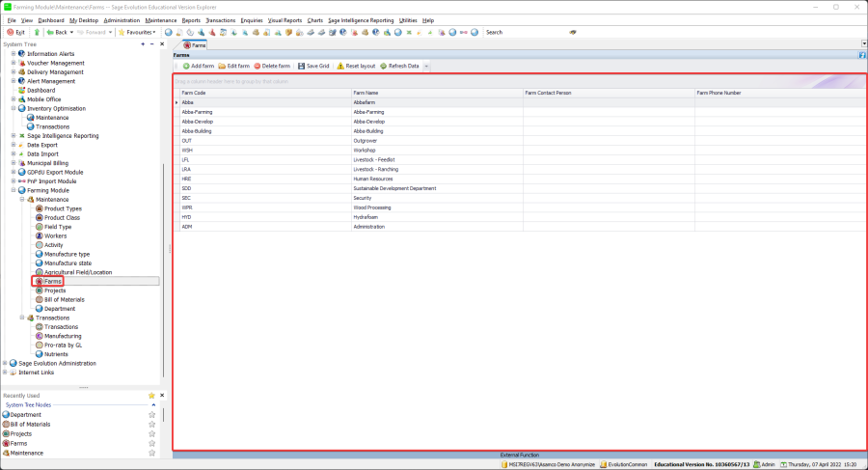The width and height of the screenshot is (868, 470).
Task: Toggle favourite star beside recently used Department
Action: (x=151, y=414)
